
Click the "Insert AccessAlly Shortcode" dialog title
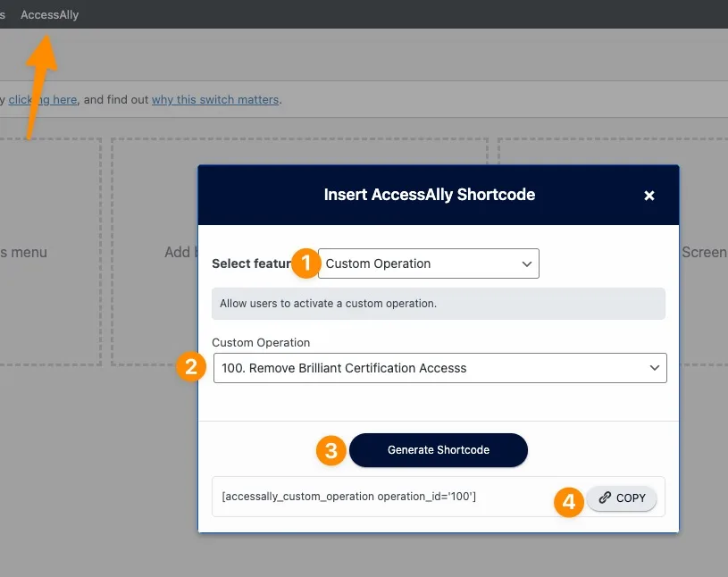pyautogui.click(x=429, y=195)
